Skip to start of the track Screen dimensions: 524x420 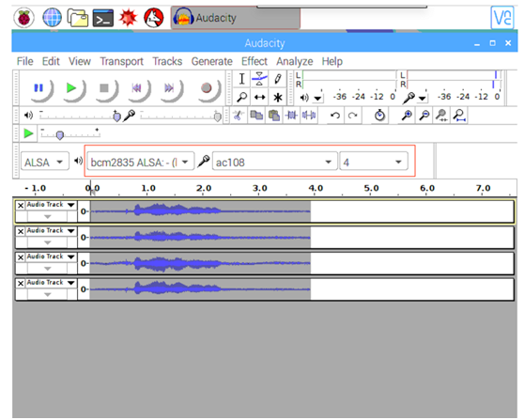pyautogui.click(x=136, y=88)
